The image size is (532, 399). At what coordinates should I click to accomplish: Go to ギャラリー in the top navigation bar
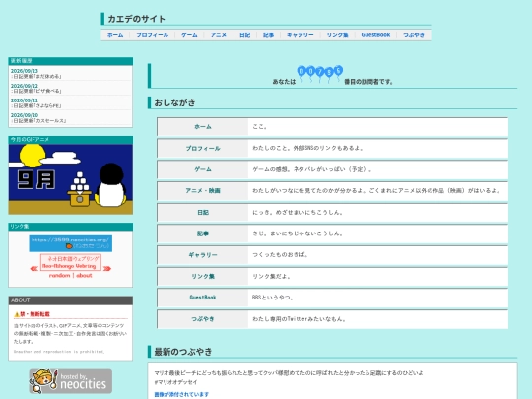click(300, 35)
